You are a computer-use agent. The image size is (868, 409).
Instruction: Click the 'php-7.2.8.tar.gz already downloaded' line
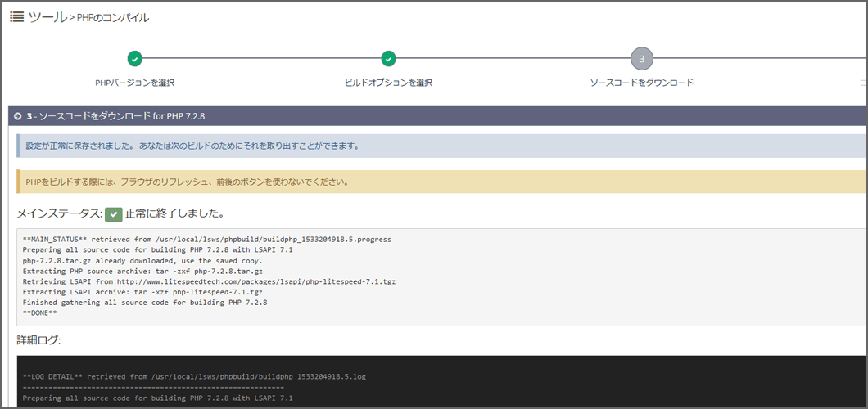[x=142, y=260]
